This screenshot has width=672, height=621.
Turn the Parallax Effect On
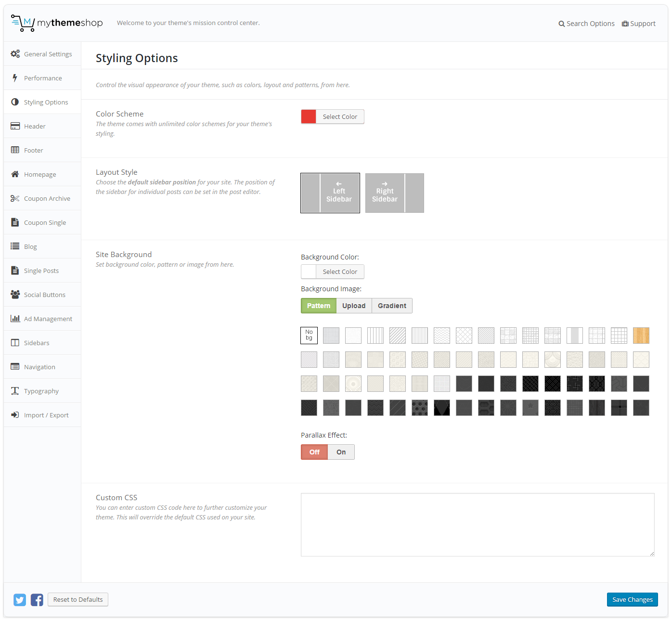tap(341, 452)
